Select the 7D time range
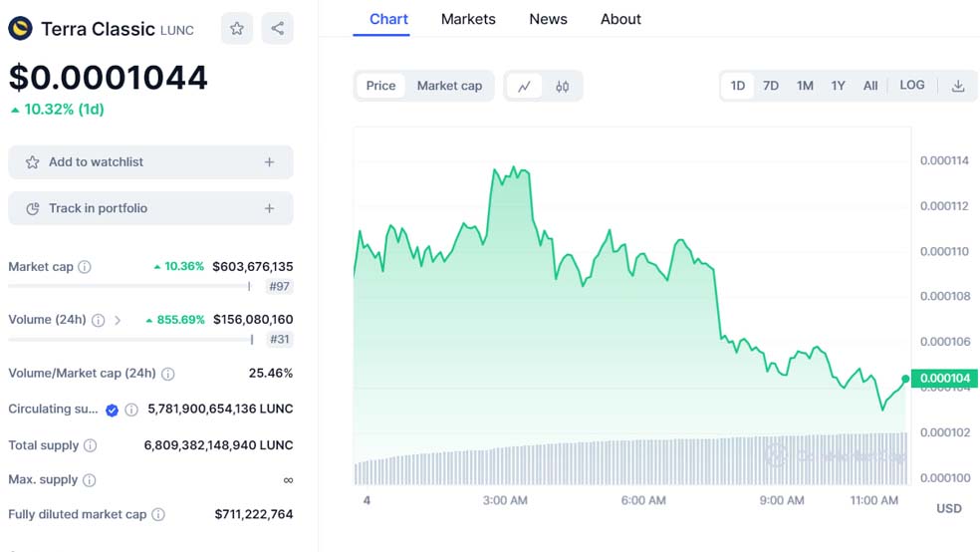980x552 pixels. click(x=771, y=87)
